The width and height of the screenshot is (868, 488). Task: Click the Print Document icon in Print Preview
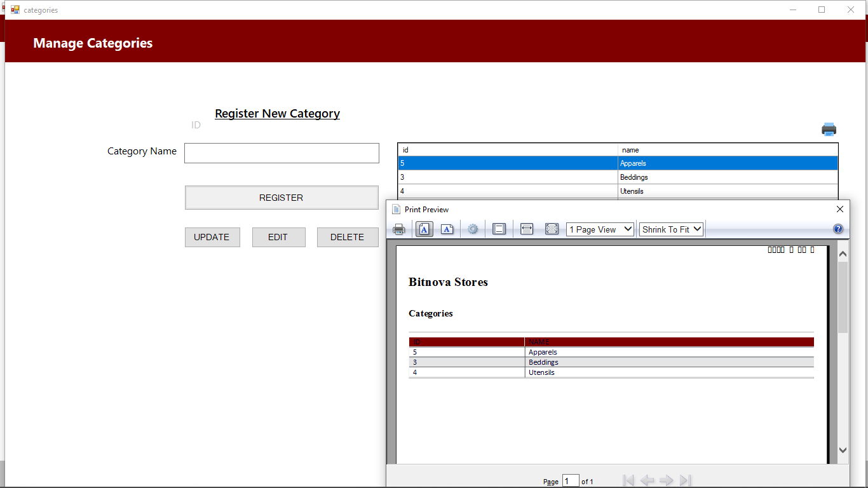(x=399, y=229)
